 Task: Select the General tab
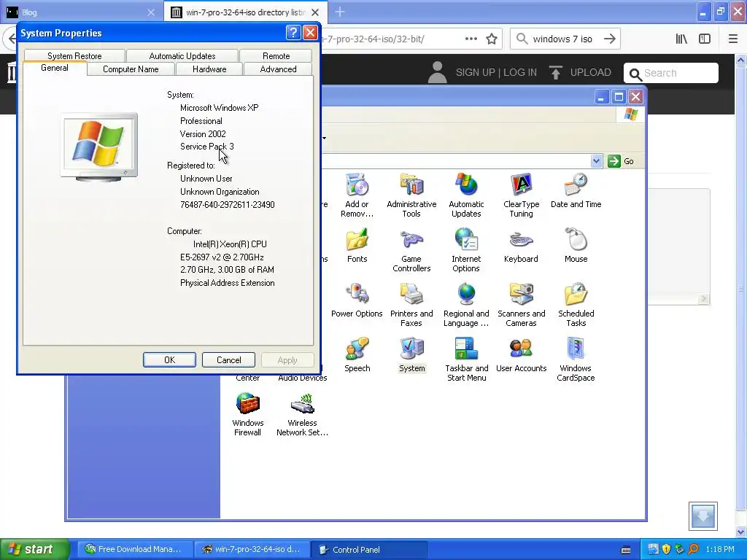point(54,68)
